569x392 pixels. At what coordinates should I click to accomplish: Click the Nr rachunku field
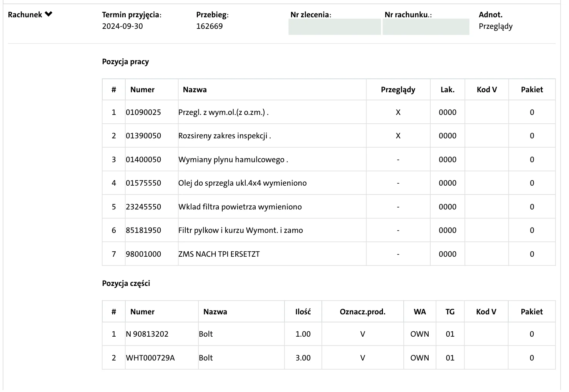click(426, 27)
